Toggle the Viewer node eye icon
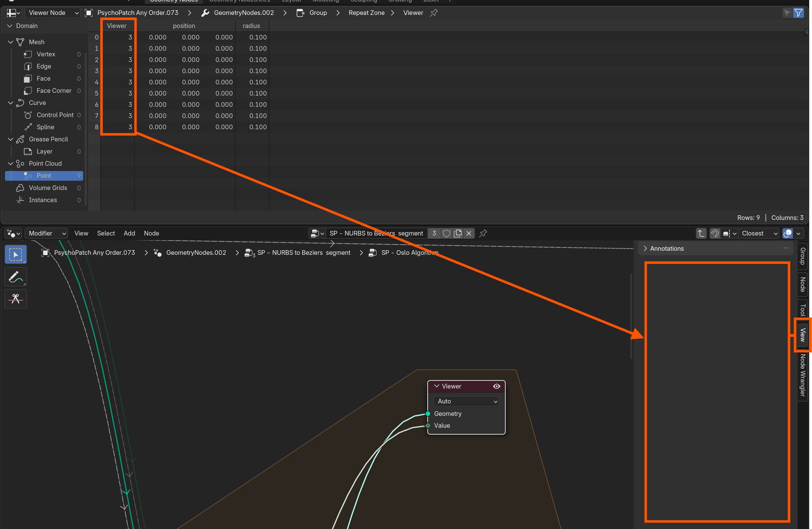812x529 pixels. click(x=497, y=386)
